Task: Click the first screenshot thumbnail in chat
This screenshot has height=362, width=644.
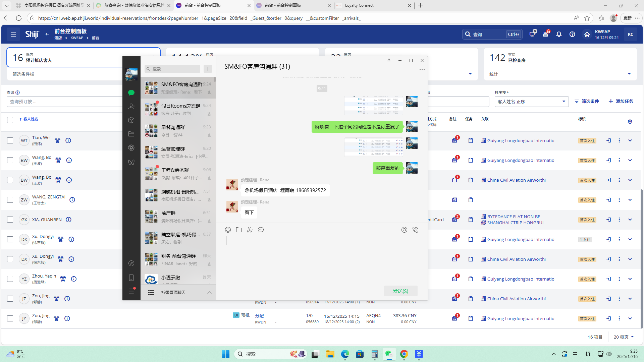Action: point(373,105)
